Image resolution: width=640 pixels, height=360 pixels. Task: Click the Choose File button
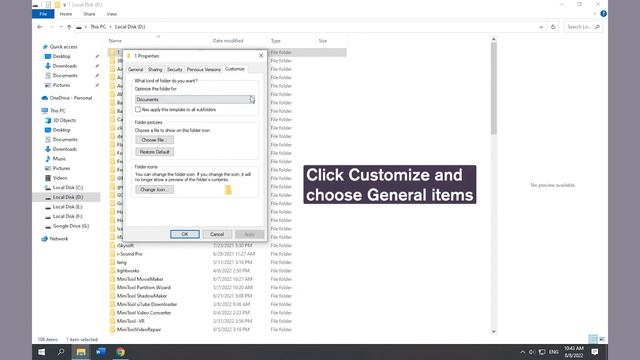[154, 140]
